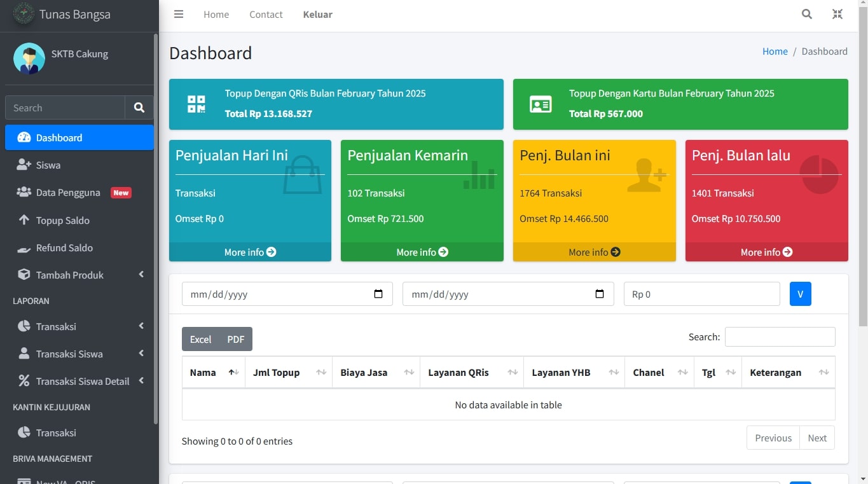Open the second date field calendar picker

(599, 294)
